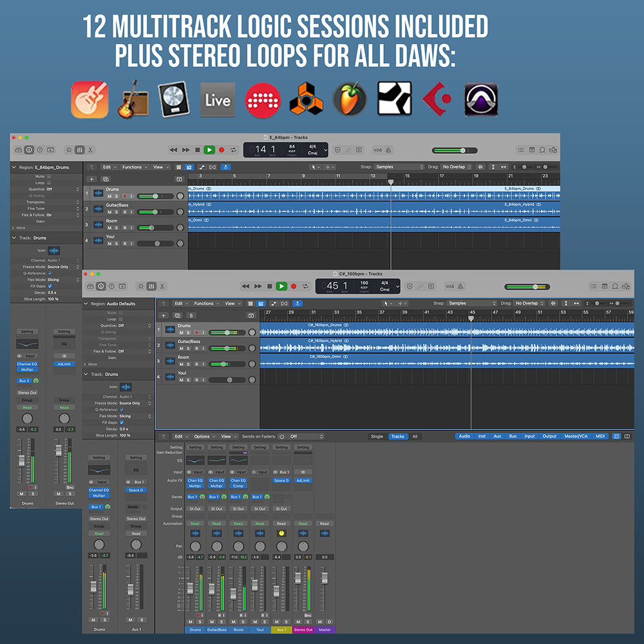Screen dimensions: 644x644
Task: Solo the Guitar/Bass track in the E_84bpm window
Action: click(x=117, y=212)
